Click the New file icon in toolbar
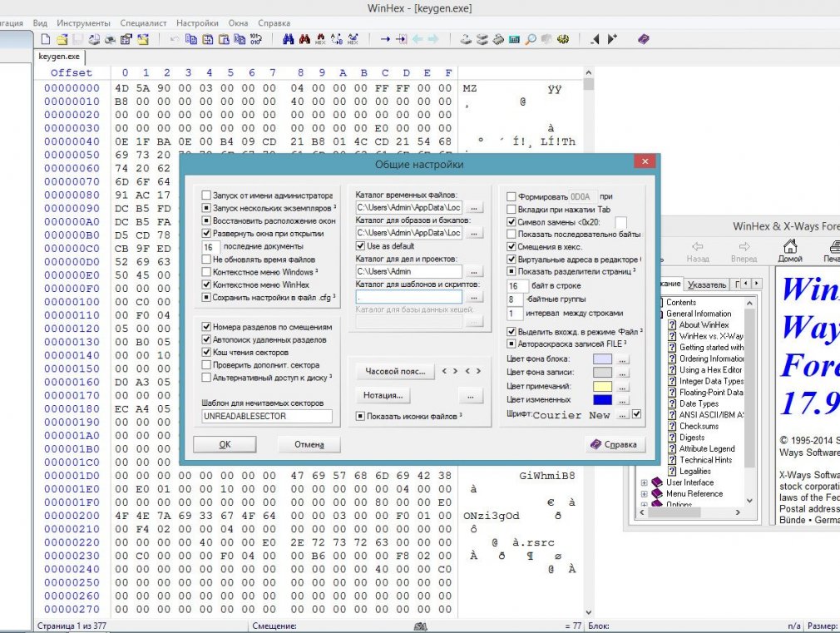The width and height of the screenshot is (840, 633). point(46,39)
